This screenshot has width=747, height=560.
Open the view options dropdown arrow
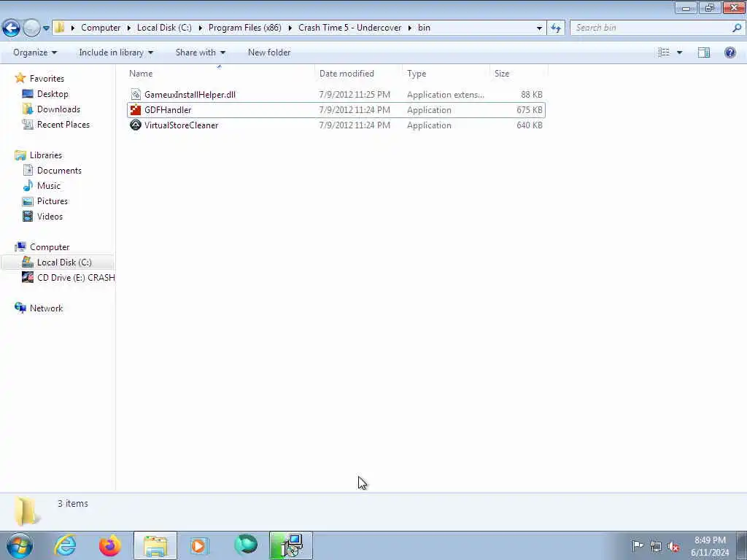[679, 52]
